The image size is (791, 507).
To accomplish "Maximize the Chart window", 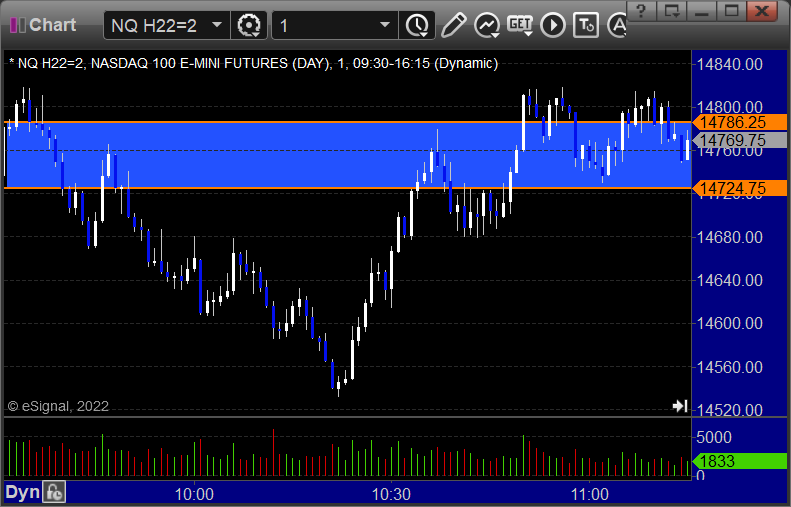I will pos(731,11).
